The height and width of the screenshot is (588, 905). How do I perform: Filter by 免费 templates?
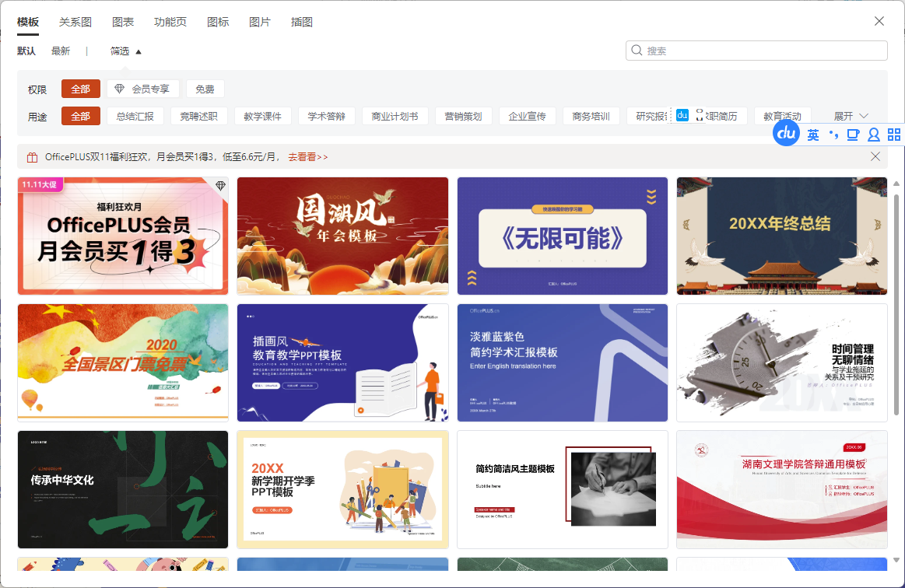205,89
